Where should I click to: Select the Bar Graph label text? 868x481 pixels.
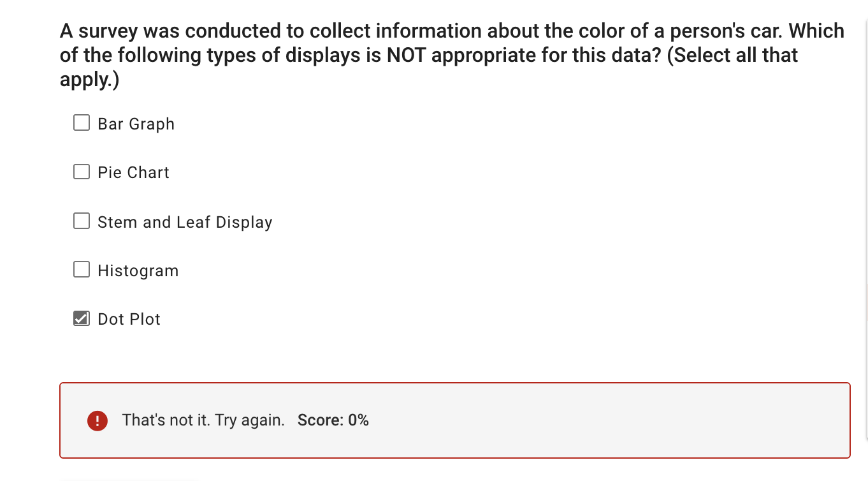(136, 124)
